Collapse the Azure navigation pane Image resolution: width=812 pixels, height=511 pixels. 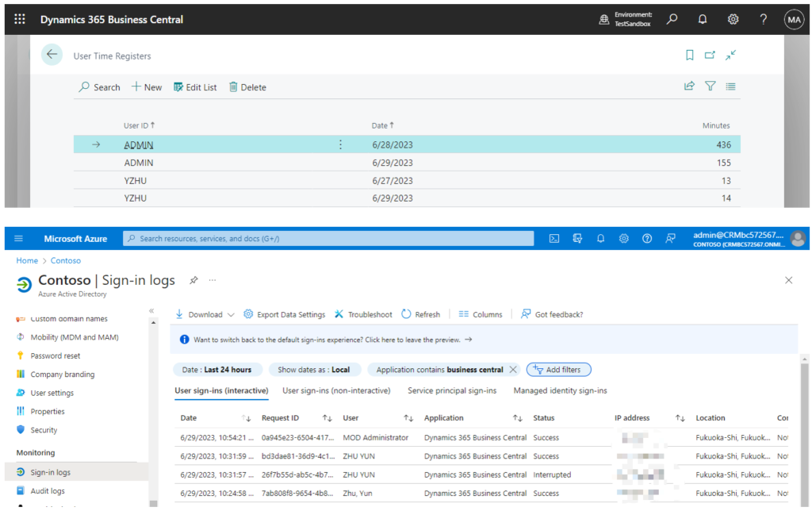pos(151,313)
